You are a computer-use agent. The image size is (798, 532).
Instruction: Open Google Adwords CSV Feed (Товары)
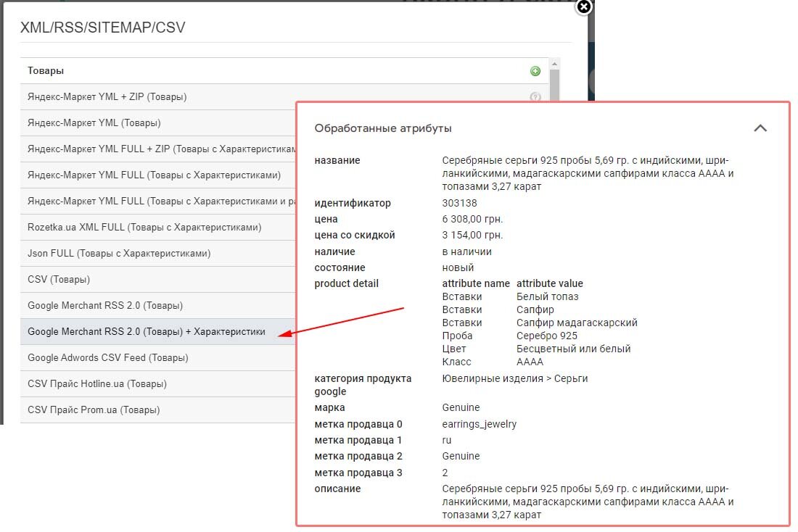(108, 358)
